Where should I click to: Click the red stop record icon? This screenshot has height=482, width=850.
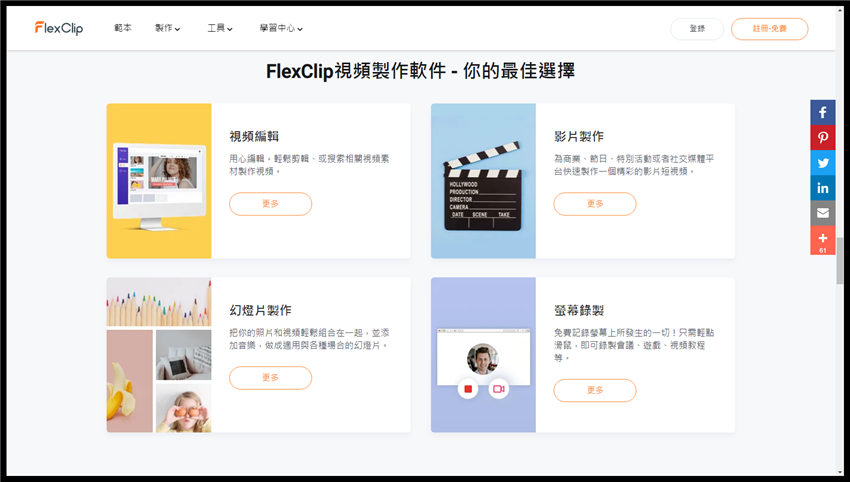(x=468, y=389)
